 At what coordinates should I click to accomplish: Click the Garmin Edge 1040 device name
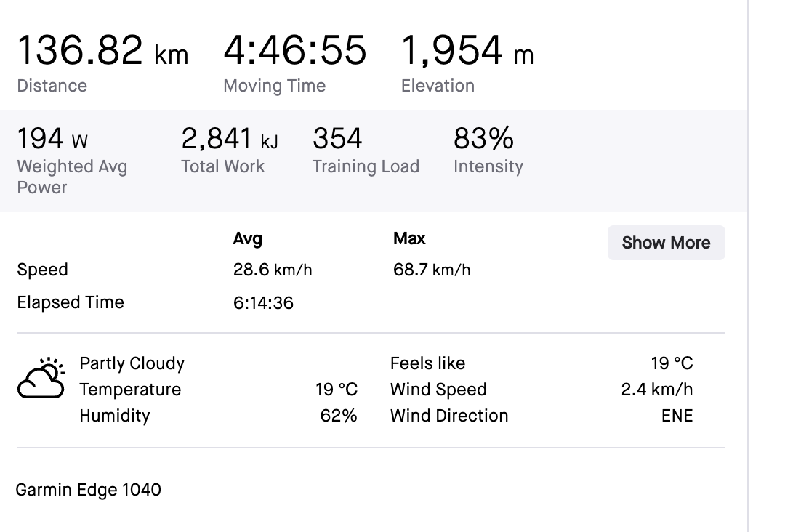(88, 490)
